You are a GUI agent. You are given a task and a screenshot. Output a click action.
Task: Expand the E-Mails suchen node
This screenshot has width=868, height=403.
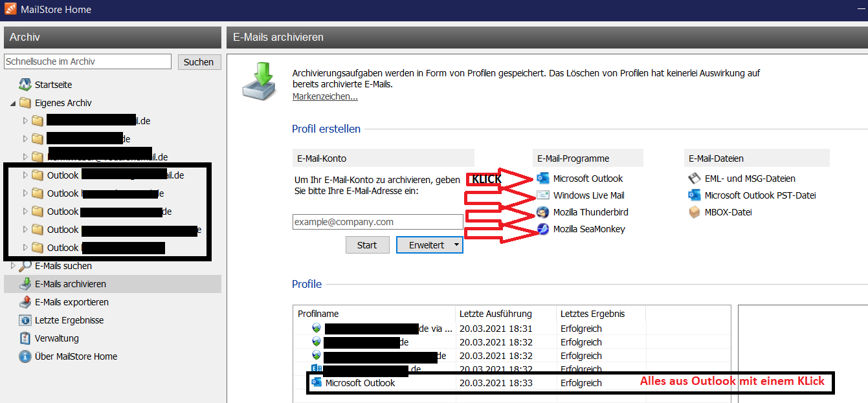pyautogui.click(x=13, y=266)
